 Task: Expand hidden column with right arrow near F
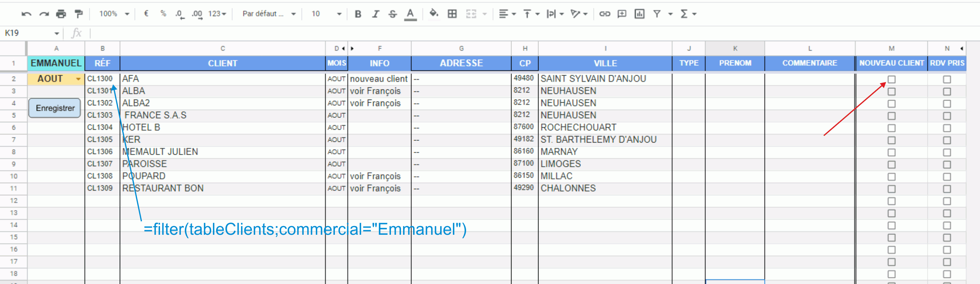352,49
